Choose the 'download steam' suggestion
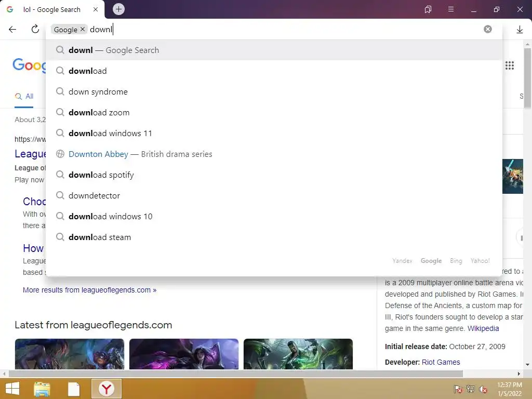 point(274,237)
